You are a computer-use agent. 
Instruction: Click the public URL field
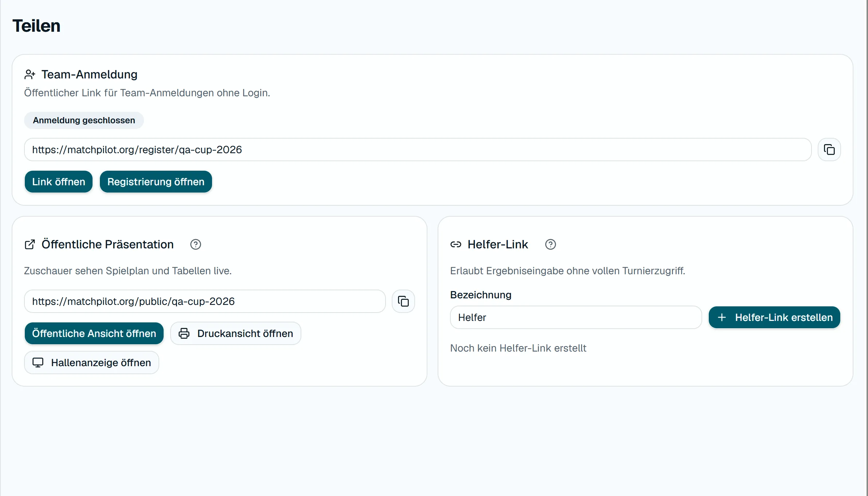click(205, 301)
